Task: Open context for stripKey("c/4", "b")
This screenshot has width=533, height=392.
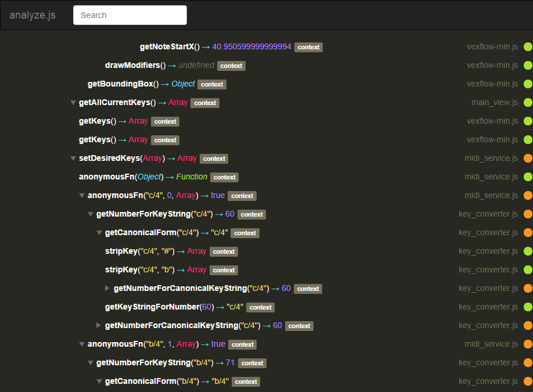Action: [224, 270]
